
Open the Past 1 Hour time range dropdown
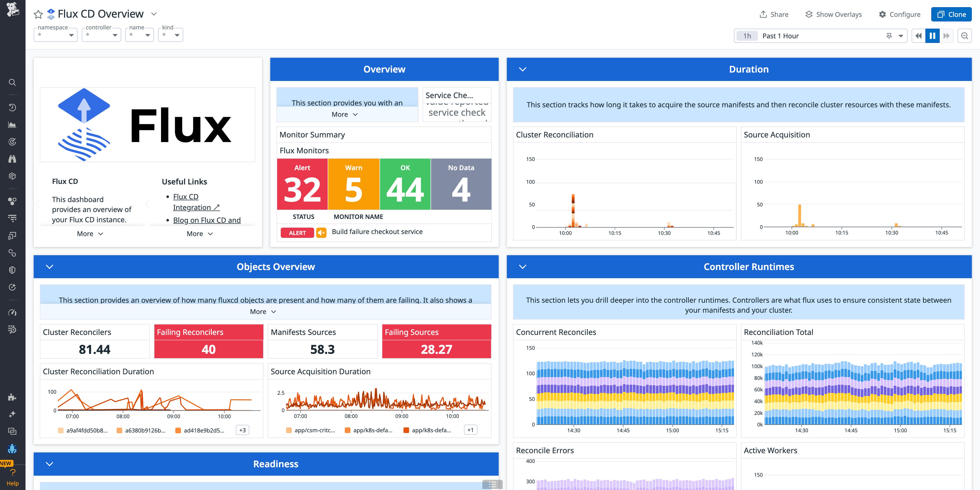pyautogui.click(x=900, y=36)
